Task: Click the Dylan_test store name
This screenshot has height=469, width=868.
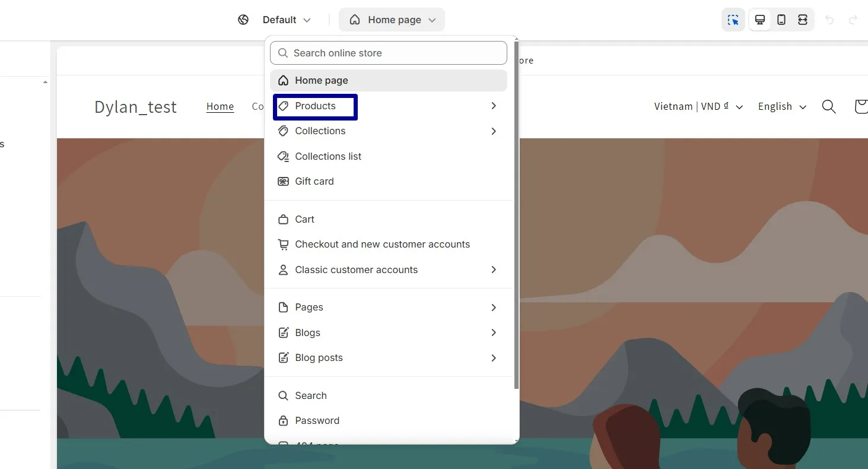Action: click(x=136, y=107)
